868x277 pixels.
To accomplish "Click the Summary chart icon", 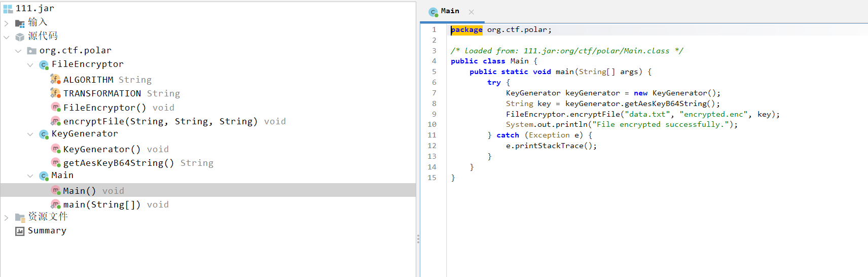I will [x=20, y=231].
